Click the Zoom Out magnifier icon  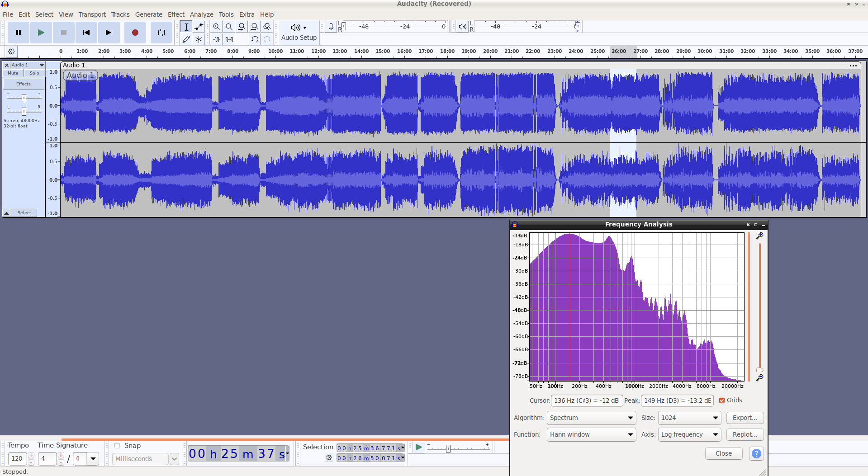click(229, 27)
